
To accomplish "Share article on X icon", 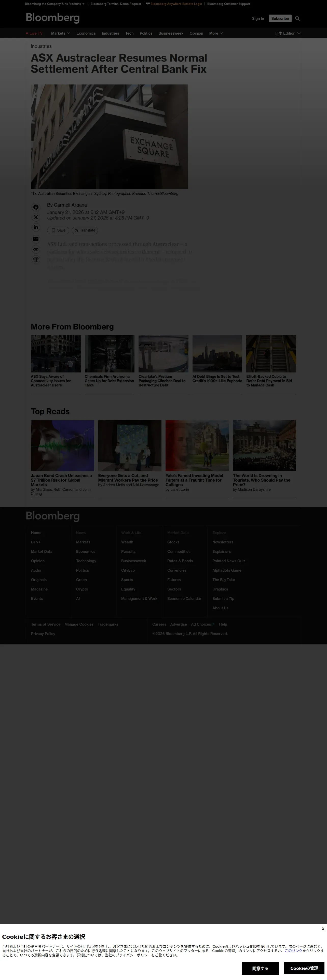I will (x=36, y=217).
